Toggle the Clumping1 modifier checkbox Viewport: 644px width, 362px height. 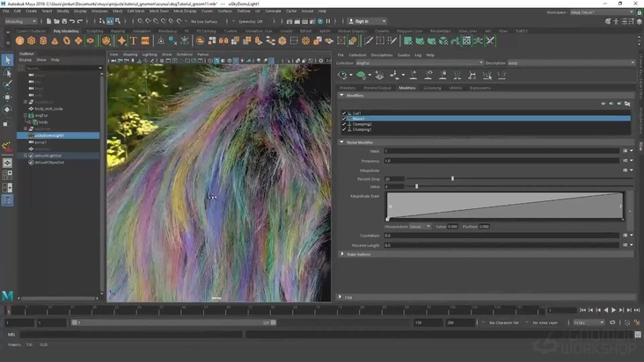[x=344, y=129]
